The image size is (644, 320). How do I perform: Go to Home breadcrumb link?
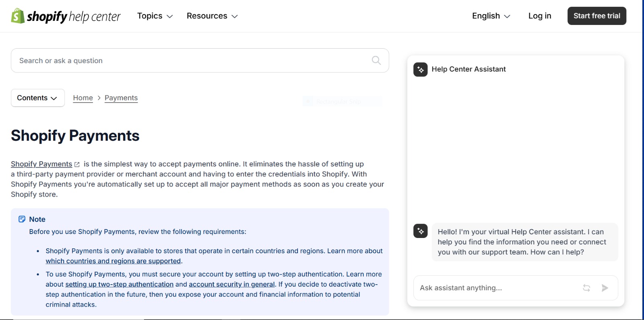click(x=83, y=98)
